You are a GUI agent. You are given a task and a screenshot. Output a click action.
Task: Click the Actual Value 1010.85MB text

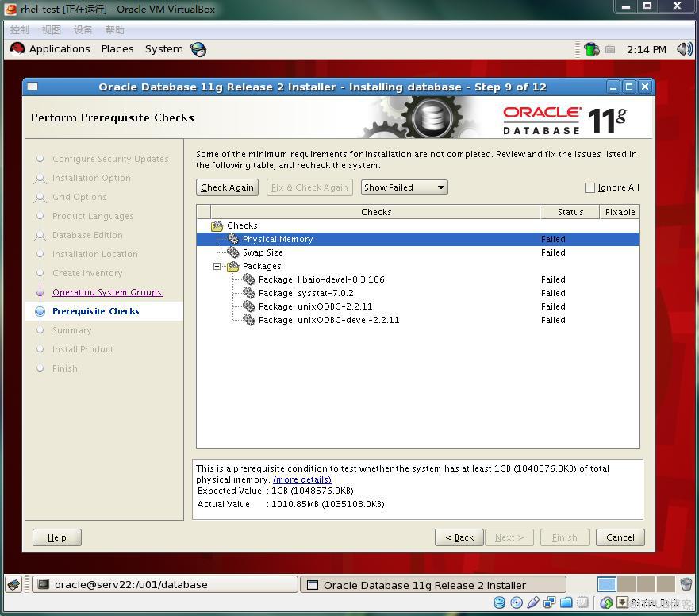328,504
